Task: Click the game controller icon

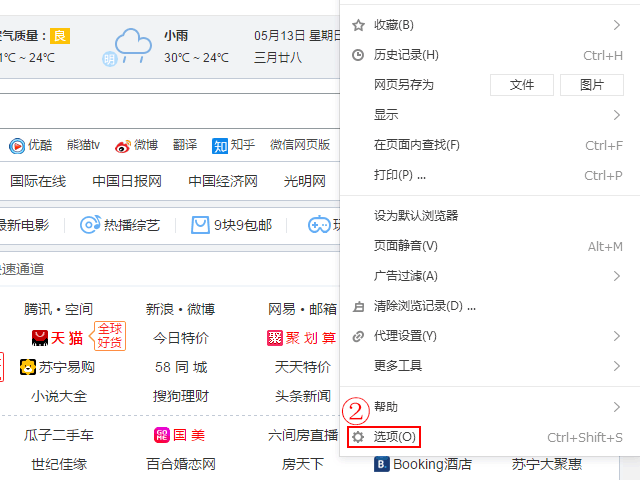Action: (x=319, y=225)
